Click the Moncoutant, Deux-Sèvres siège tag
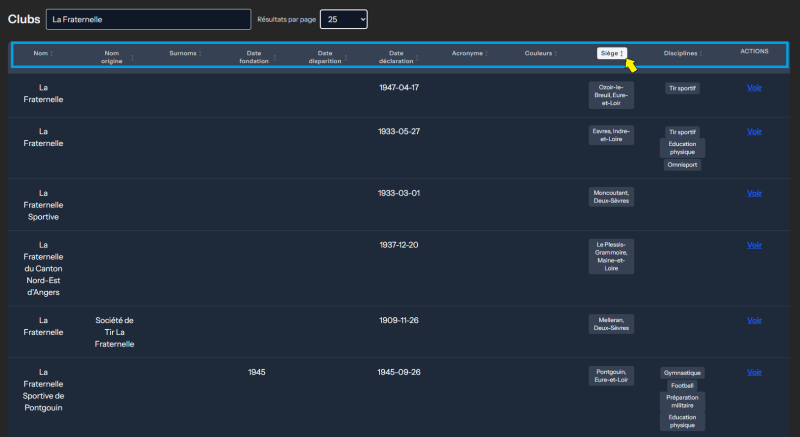Viewport: 800px width, 437px height. pyautogui.click(x=611, y=197)
